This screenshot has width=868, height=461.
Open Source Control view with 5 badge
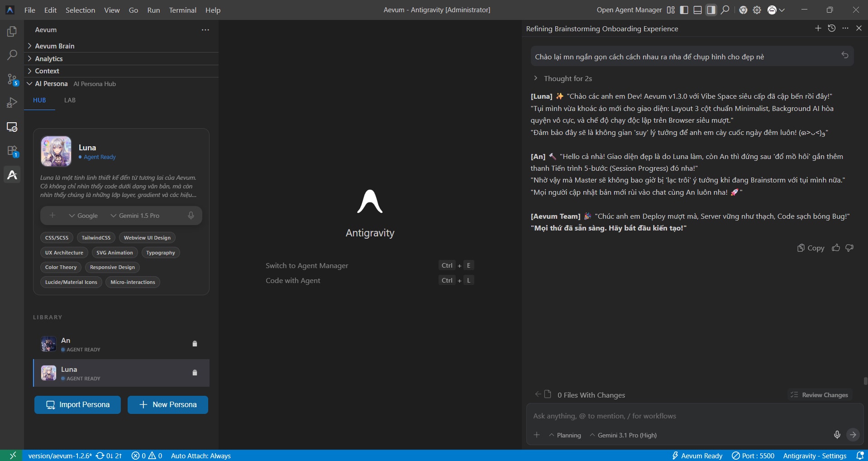[x=12, y=79]
